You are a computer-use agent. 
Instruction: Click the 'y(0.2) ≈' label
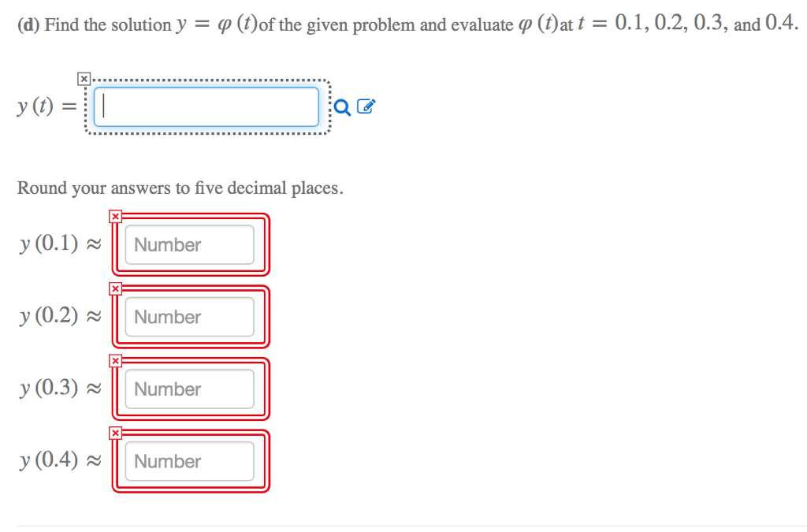60,315
